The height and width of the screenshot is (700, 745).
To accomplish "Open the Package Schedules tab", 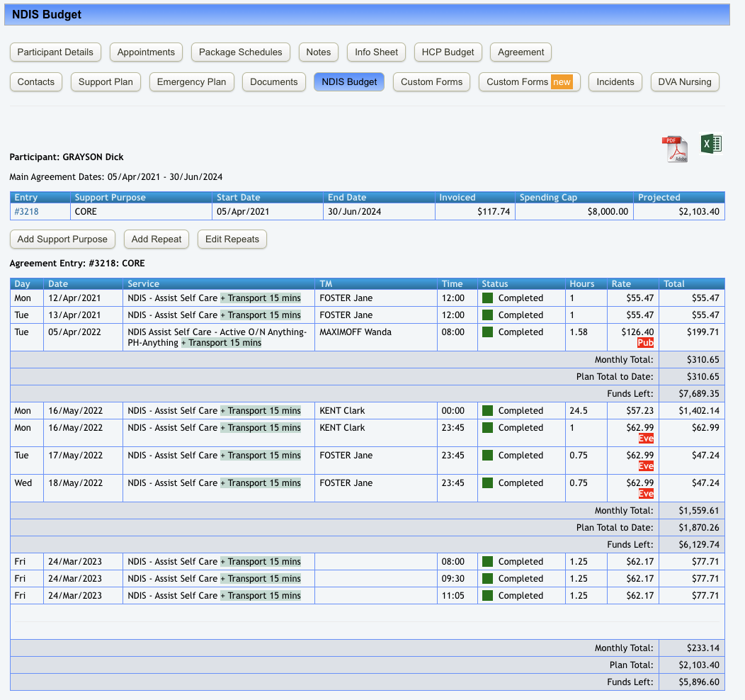I will pyautogui.click(x=240, y=52).
